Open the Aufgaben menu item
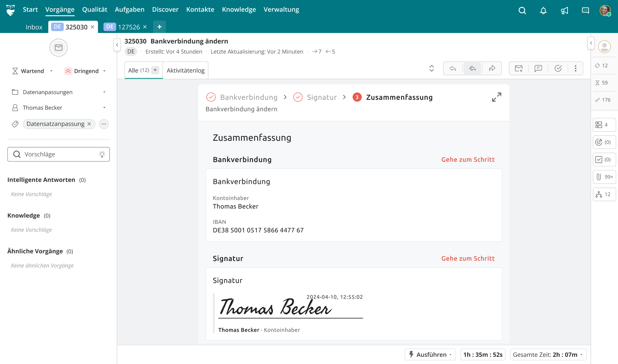The width and height of the screenshot is (618, 364). 129,10
